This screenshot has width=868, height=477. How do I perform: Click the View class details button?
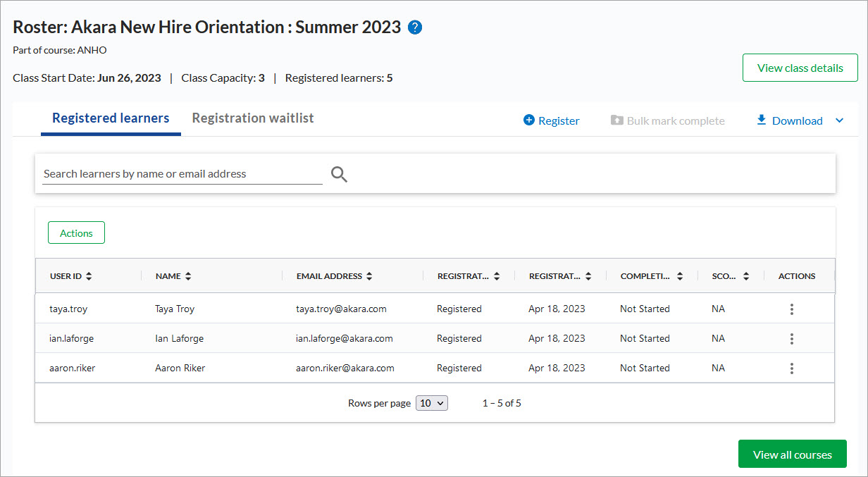pos(800,68)
